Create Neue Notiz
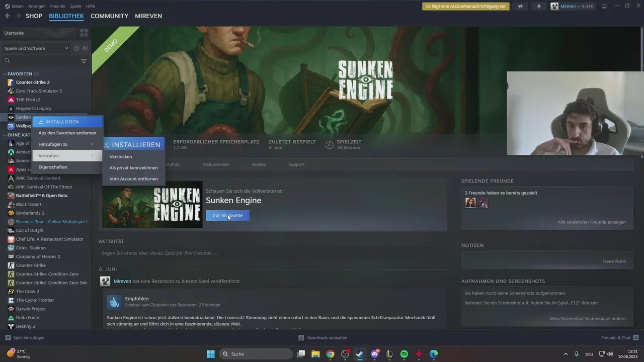This screenshot has width=644, height=362. [614, 261]
